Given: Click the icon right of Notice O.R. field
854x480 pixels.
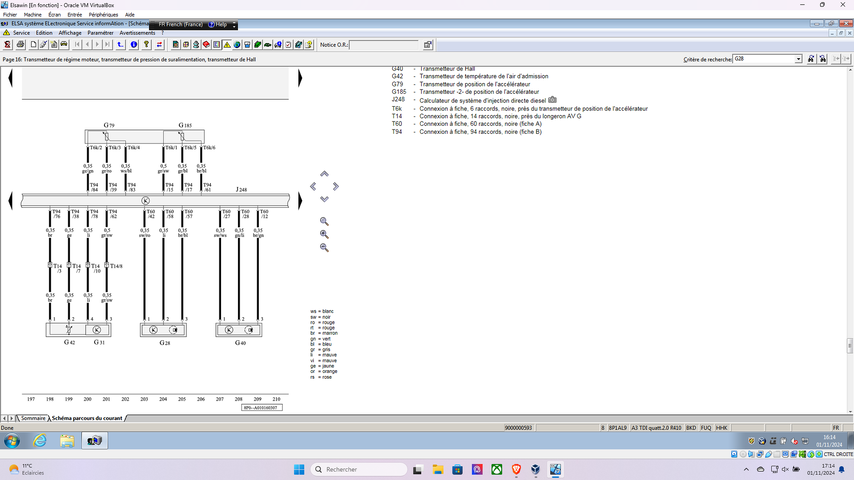Looking at the screenshot, I should 428,45.
